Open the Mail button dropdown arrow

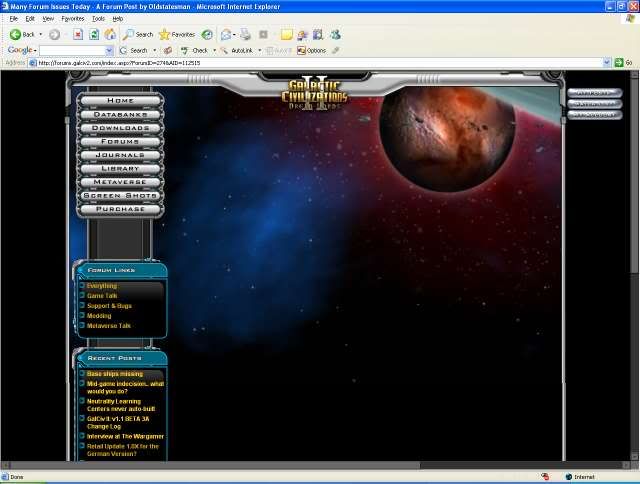point(234,35)
